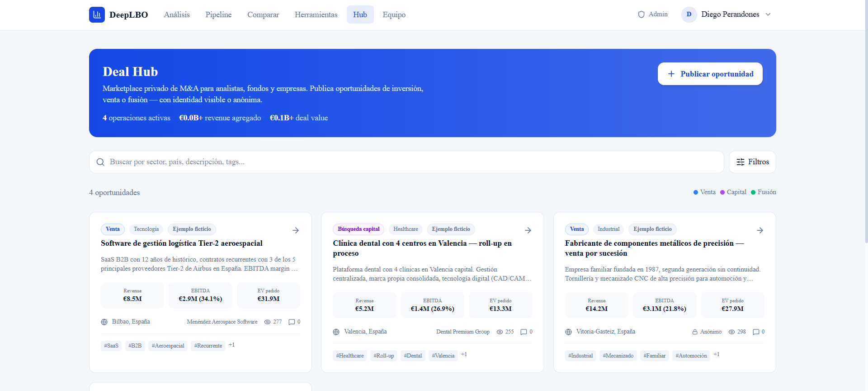Viewport: 868px width, 391px height.
Task: Click the Admin link
Action: click(653, 14)
